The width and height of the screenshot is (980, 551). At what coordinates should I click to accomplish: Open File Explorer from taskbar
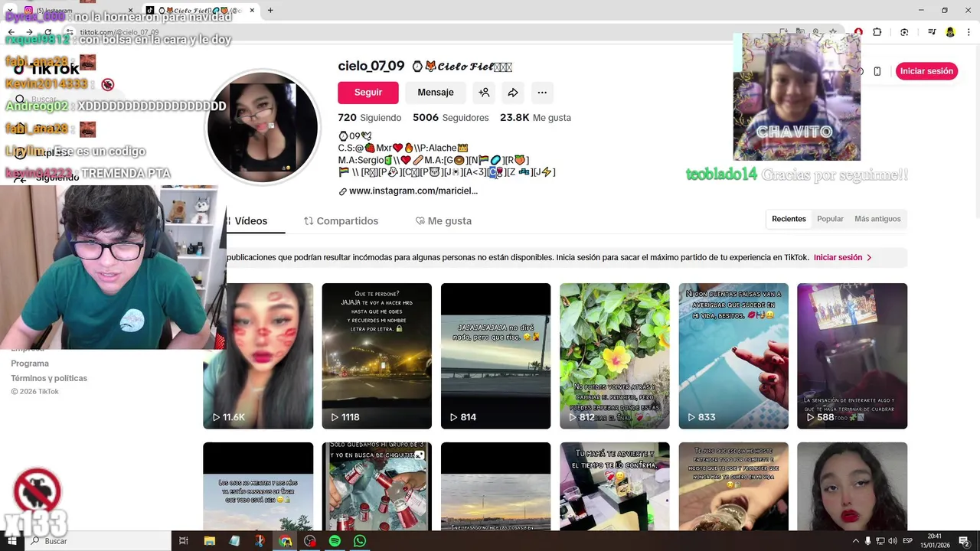click(x=209, y=541)
